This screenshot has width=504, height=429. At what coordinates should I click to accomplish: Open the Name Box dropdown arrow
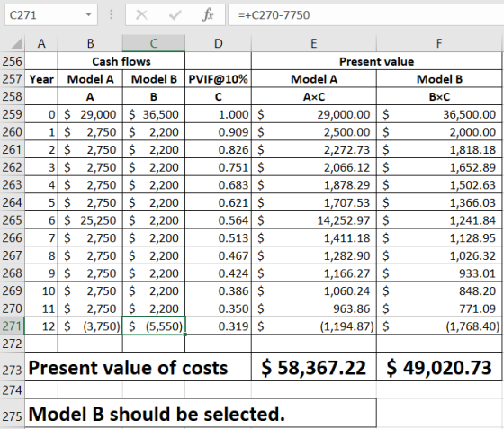(88, 14)
